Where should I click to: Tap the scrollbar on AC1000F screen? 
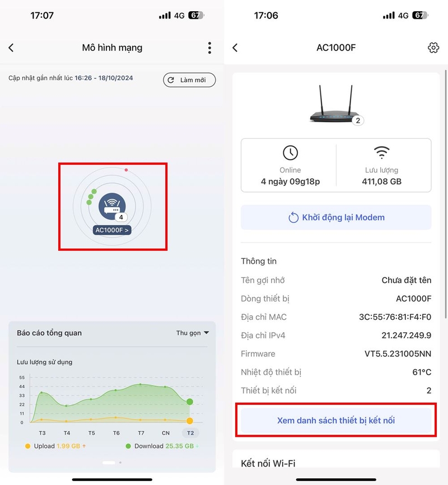446,194
